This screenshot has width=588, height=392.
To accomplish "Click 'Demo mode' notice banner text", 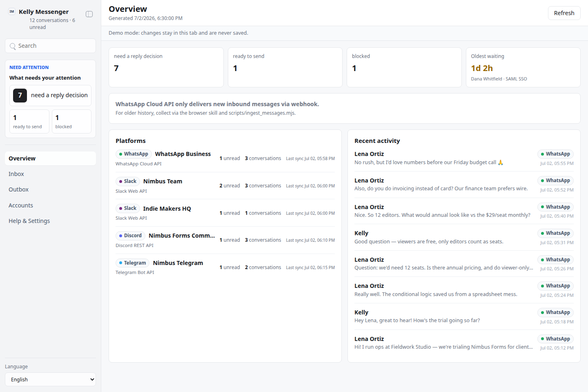I will point(178,33).
